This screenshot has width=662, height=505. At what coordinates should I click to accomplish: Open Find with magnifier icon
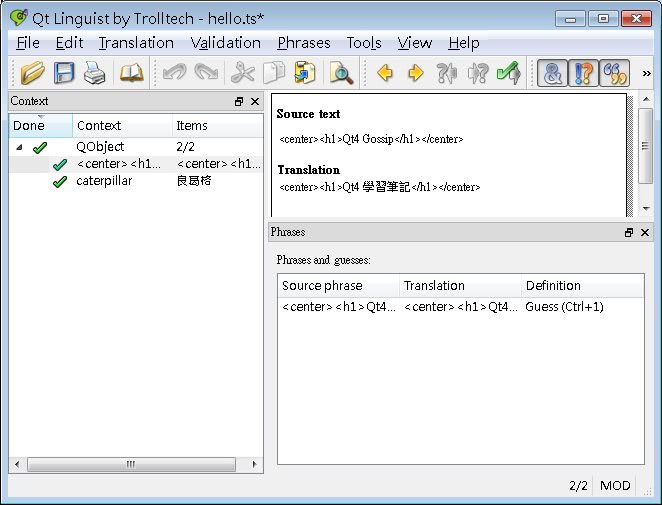pos(341,73)
